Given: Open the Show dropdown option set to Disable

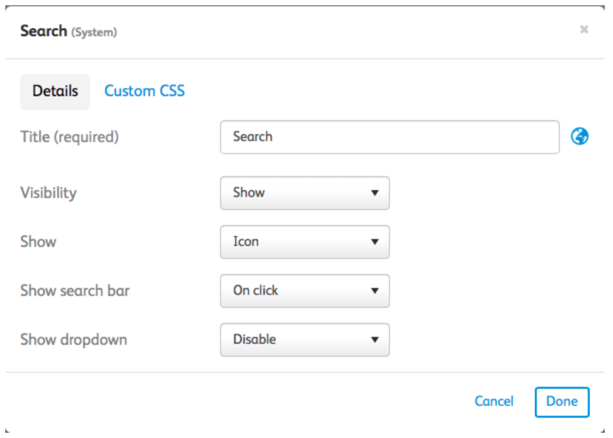Looking at the screenshot, I should [305, 339].
